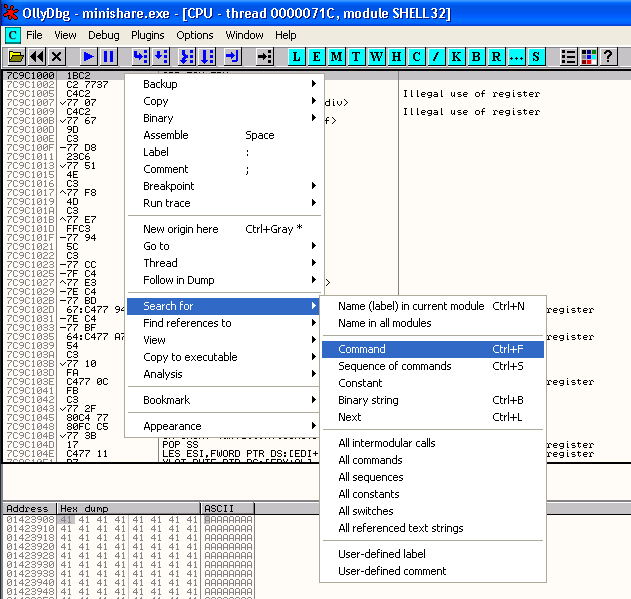
Task: Expand the Thread submenu
Action: [225, 263]
